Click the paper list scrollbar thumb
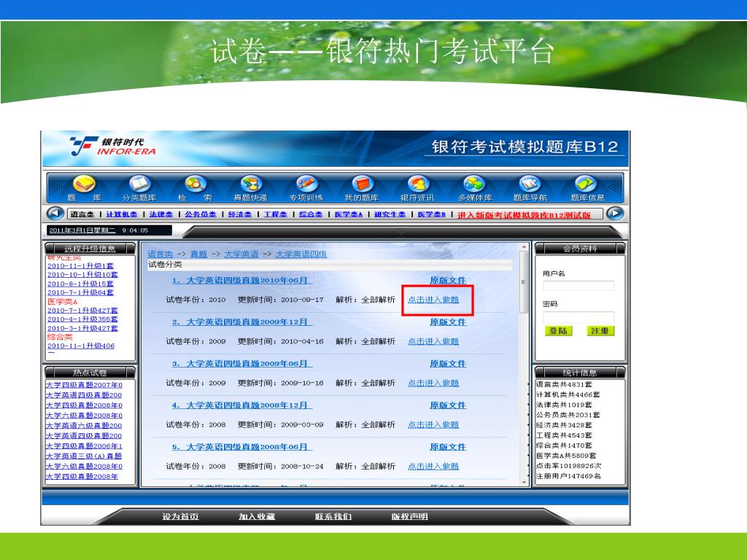747x560 pixels. coord(524,282)
